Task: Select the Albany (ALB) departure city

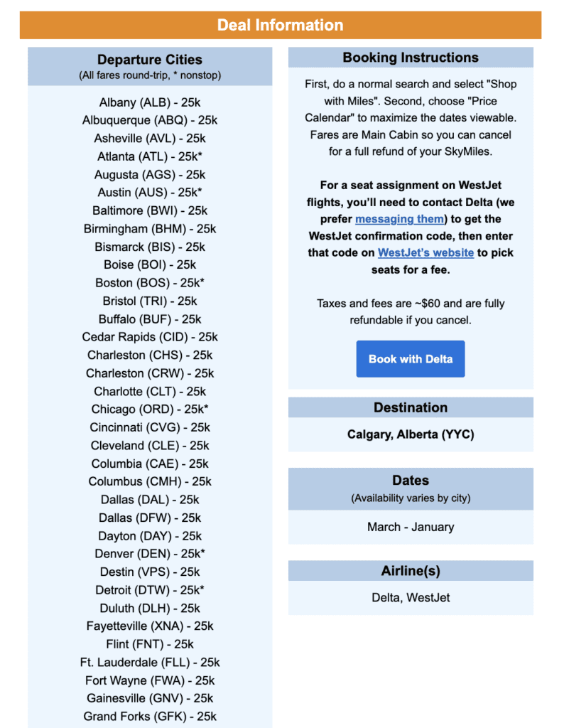Action: 149,102
